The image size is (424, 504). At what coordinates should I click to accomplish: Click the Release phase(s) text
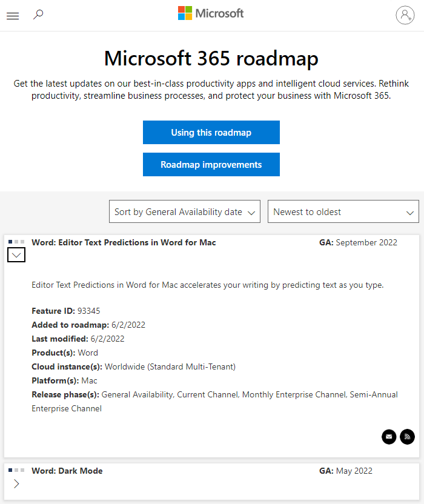pyautogui.click(x=214, y=402)
